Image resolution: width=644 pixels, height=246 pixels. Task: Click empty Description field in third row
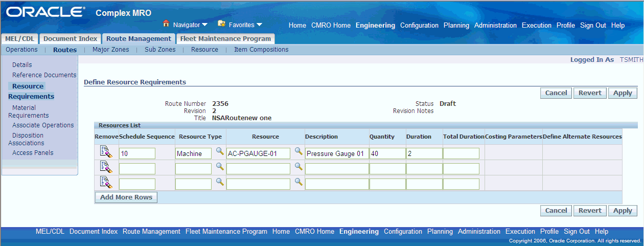tap(336, 184)
